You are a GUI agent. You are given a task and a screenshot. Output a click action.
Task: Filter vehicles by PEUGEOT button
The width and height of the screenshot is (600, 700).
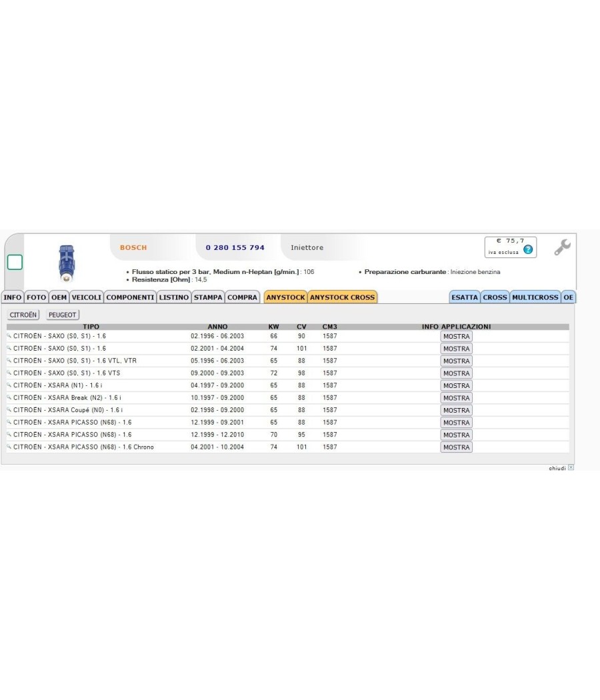pyautogui.click(x=63, y=315)
